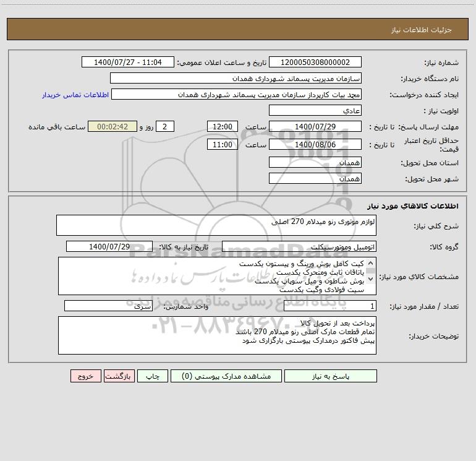Click the جزئیات اطلاعات نیاز header title
The height and width of the screenshot is (461, 476).
click(422, 30)
